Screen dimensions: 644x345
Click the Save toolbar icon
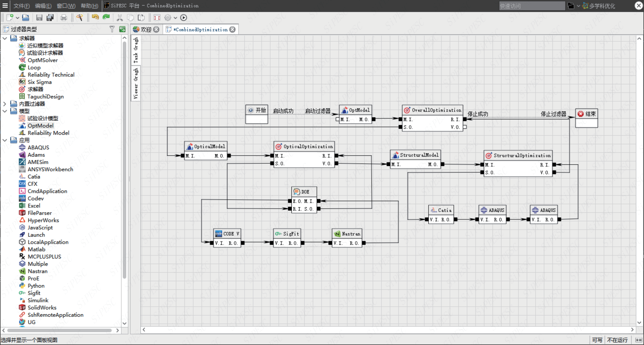point(39,18)
